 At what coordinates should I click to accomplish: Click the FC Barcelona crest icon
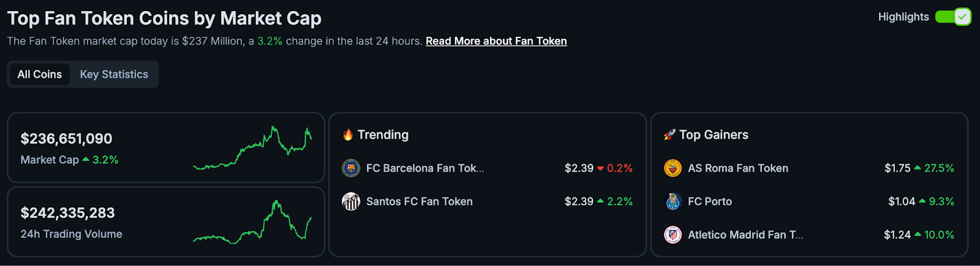click(x=351, y=168)
